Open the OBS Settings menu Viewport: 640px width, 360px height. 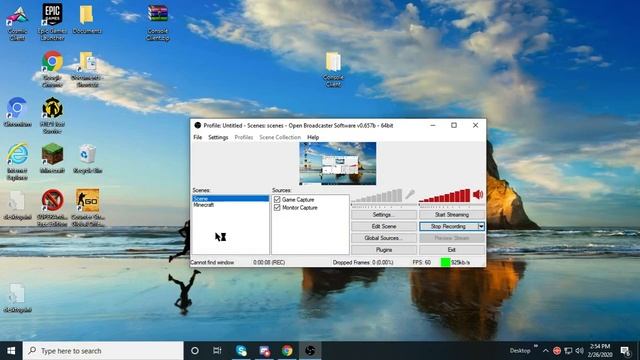point(218,137)
